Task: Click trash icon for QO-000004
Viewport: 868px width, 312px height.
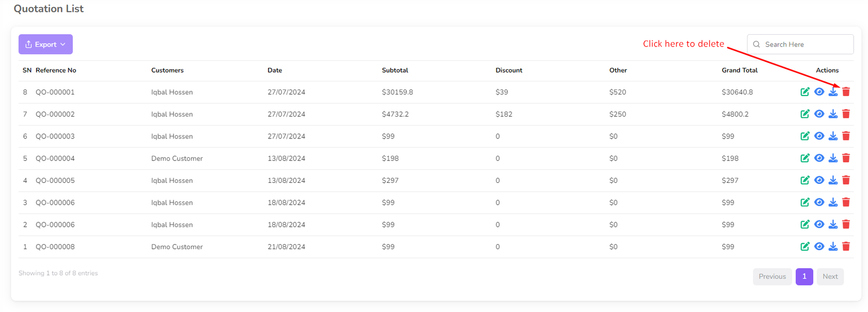Action: (846, 158)
